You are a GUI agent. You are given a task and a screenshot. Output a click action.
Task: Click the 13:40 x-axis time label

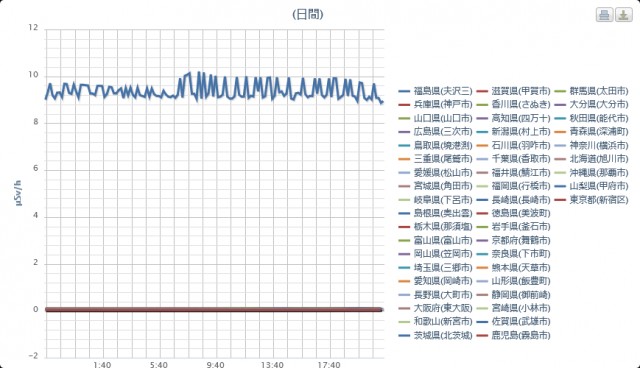pos(272,364)
